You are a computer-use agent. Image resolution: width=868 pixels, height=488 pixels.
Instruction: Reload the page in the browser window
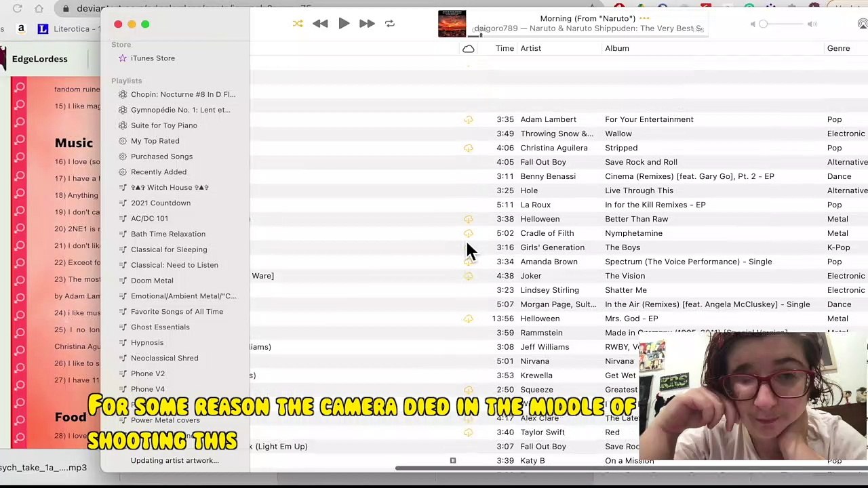[17, 9]
